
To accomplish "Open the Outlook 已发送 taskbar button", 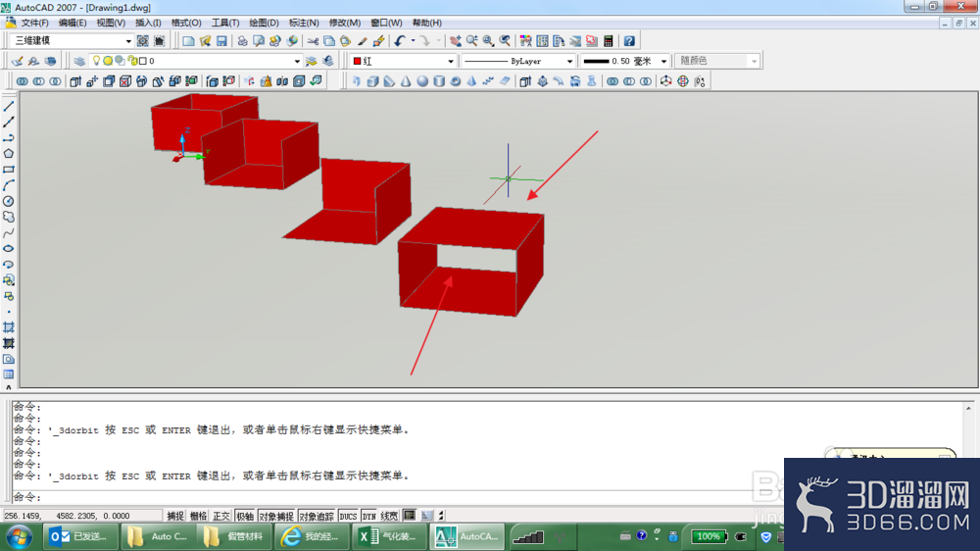I will [80, 536].
